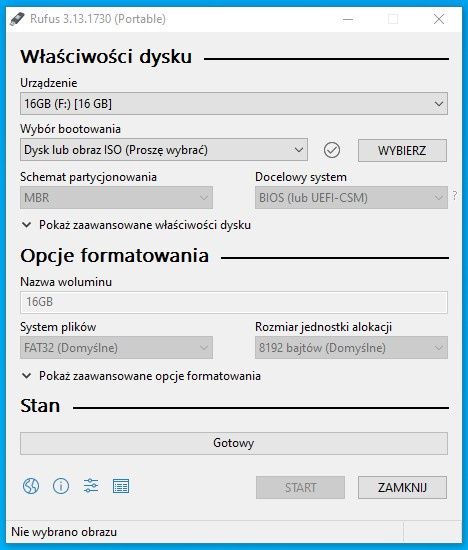Open the Urządzenie device dropdown
This screenshot has height=550, width=468.
[234, 103]
